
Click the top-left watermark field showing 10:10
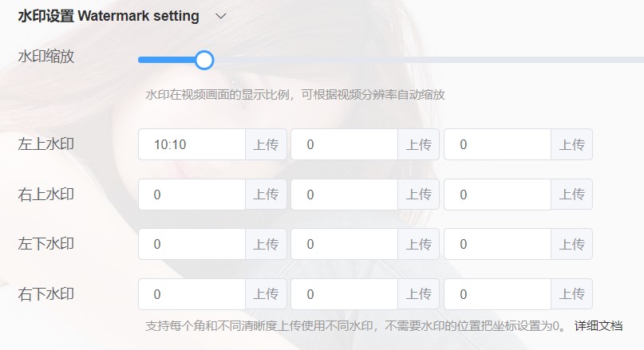192,145
